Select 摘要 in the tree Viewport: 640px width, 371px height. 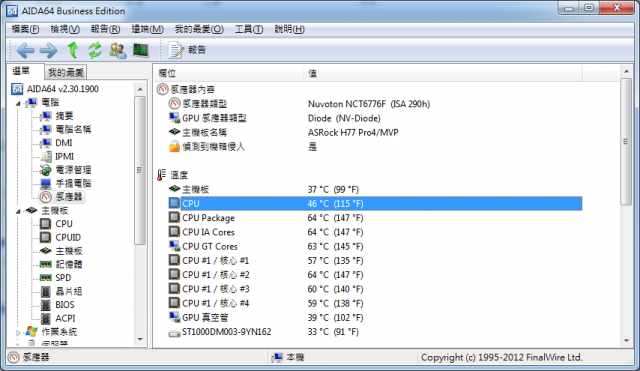click(x=57, y=116)
